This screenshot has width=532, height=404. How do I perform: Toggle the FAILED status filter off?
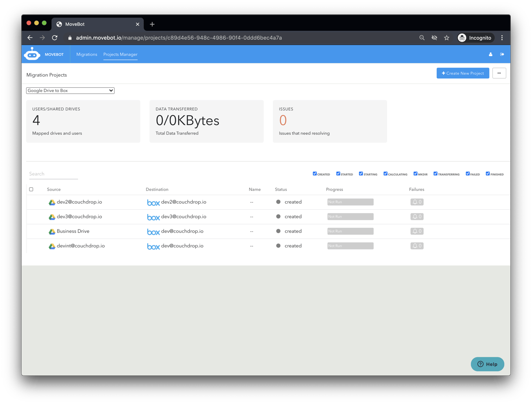click(467, 173)
